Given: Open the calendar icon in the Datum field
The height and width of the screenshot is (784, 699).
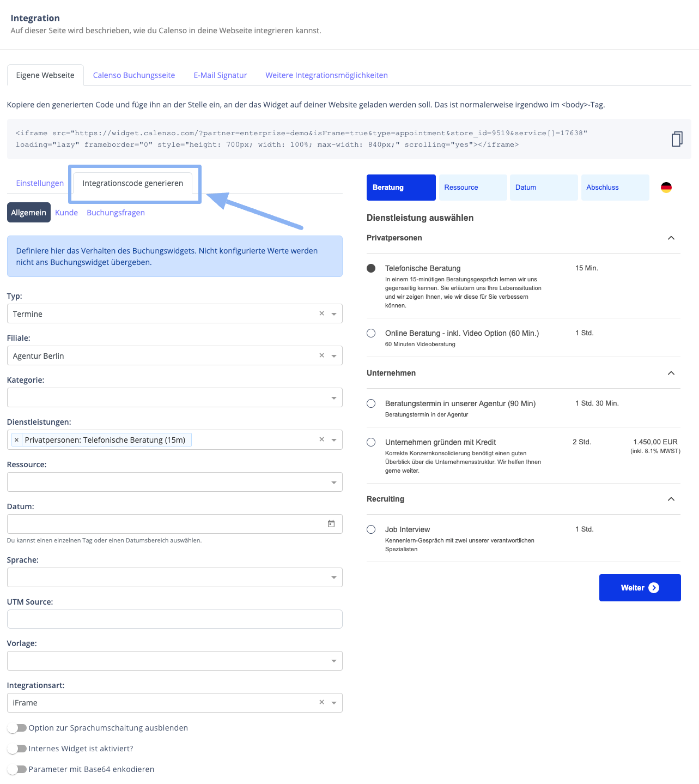Looking at the screenshot, I should click(x=331, y=523).
